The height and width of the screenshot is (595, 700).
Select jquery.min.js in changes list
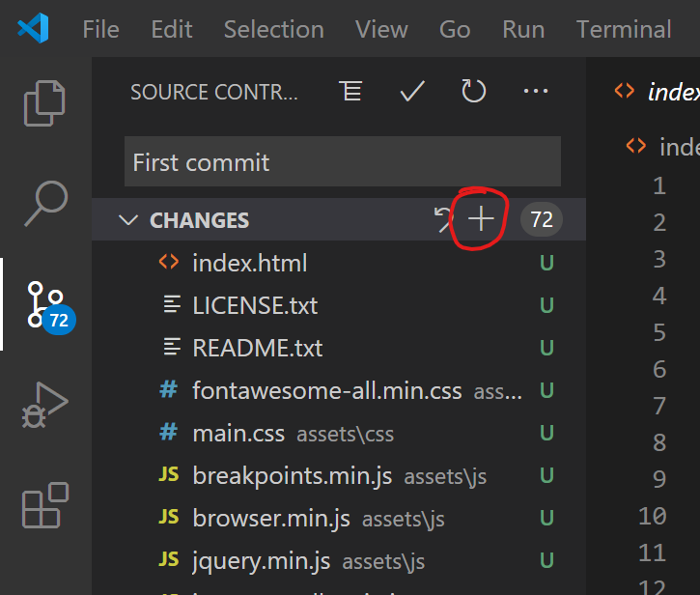point(260,560)
